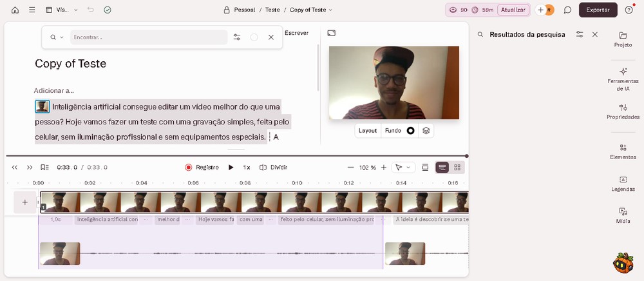Open the help question mark icon

pyautogui.click(x=629, y=10)
